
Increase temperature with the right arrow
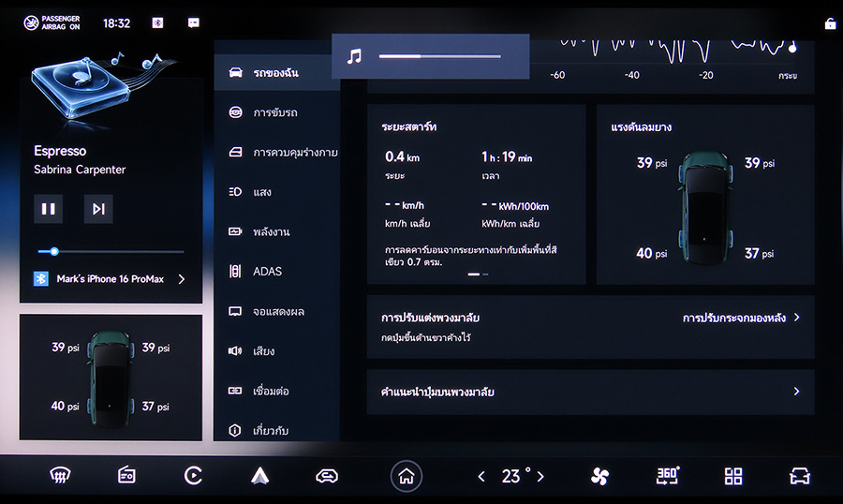540,477
